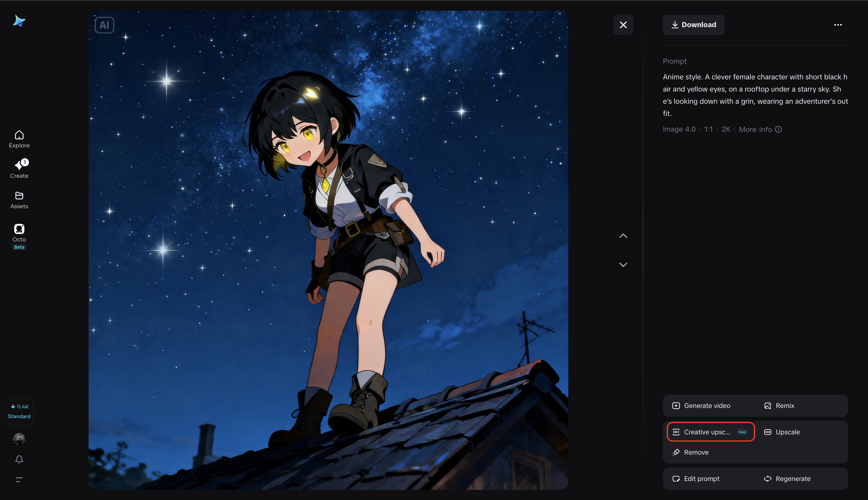This screenshot has width=868, height=500.
Task: Click Edit prompt
Action: 696,479
